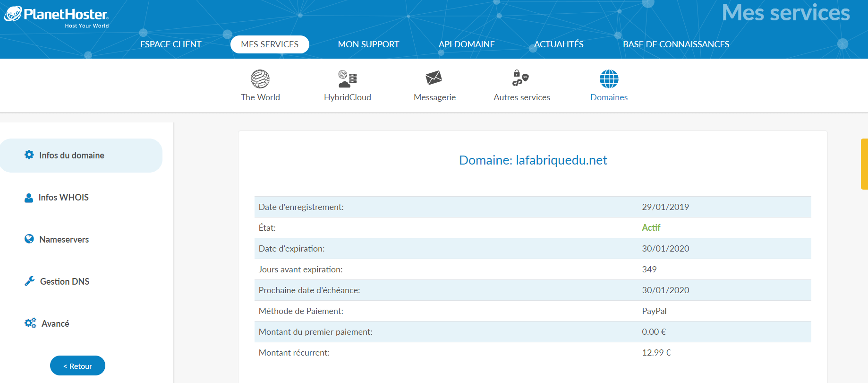868x383 pixels.
Task: Select the HybridCloud server icon
Action: (348, 79)
